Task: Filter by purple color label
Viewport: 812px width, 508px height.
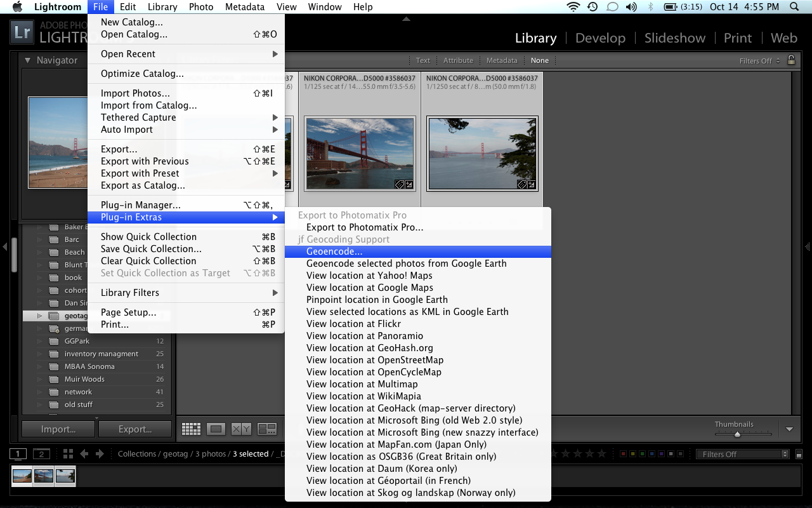Action: pyautogui.click(x=661, y=454)
